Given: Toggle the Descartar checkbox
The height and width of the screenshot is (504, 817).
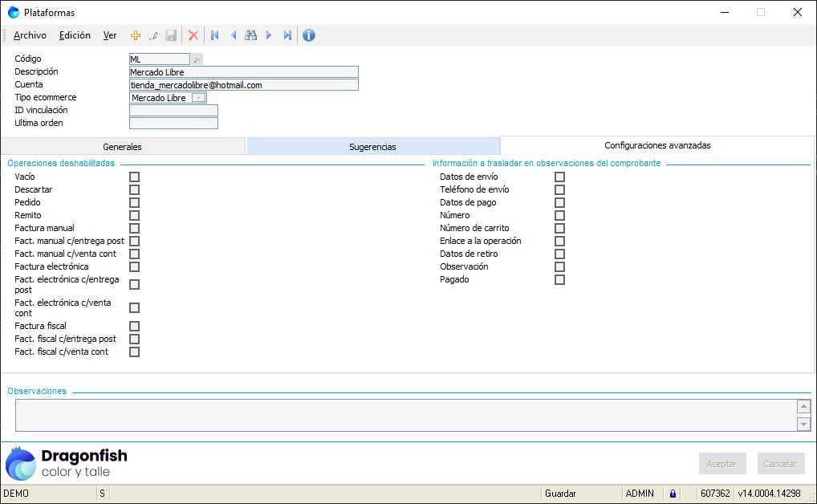Looking at the screenshot, I should [135, 189].
